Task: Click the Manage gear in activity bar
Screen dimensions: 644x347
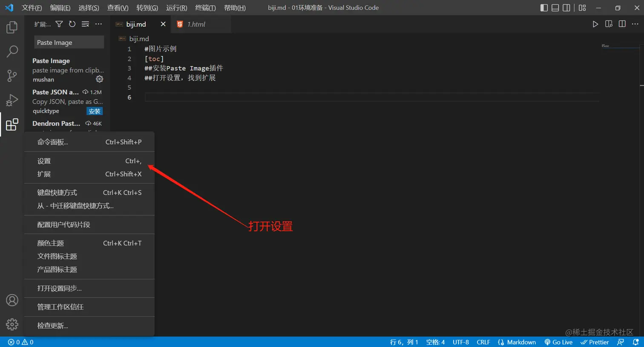Action: pos(12,324)
